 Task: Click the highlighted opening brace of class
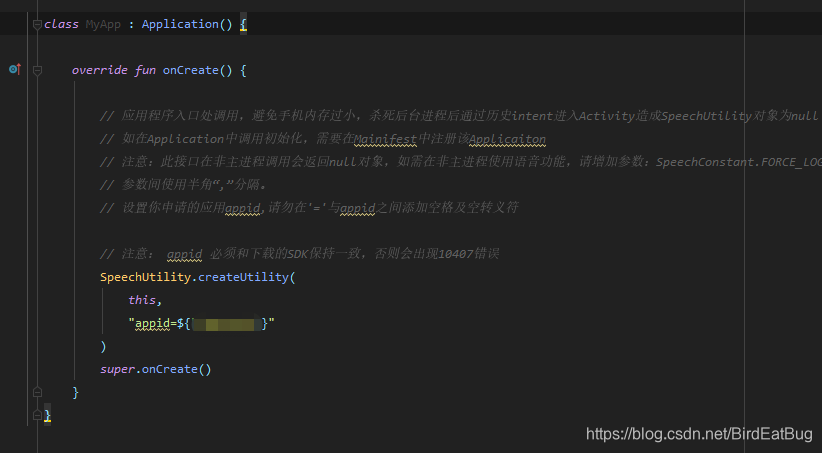pyautogui.click(x=243, y=25)
